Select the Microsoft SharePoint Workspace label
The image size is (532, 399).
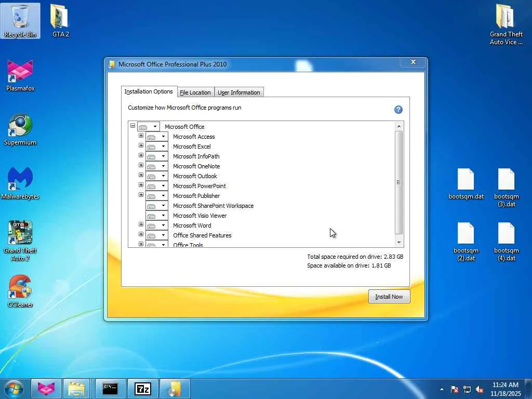[x=213, y=206]
